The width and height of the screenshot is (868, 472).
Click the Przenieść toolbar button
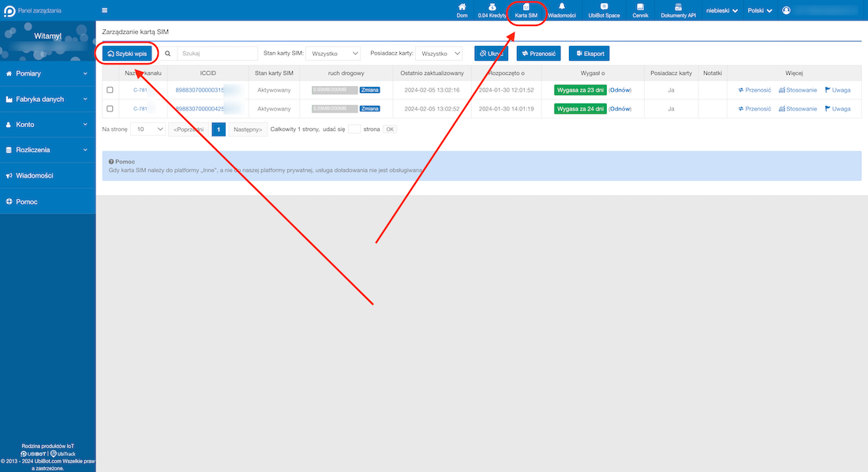539,54
